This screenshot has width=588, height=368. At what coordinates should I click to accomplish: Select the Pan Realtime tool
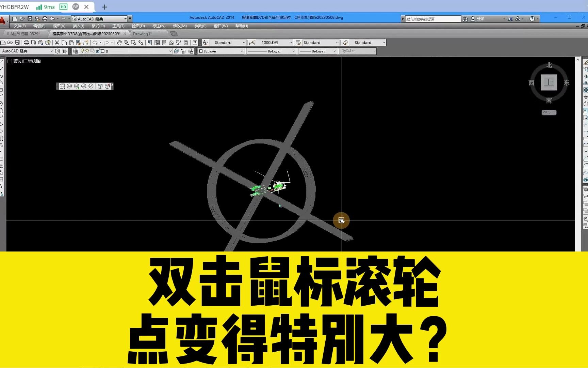point(119,43)
